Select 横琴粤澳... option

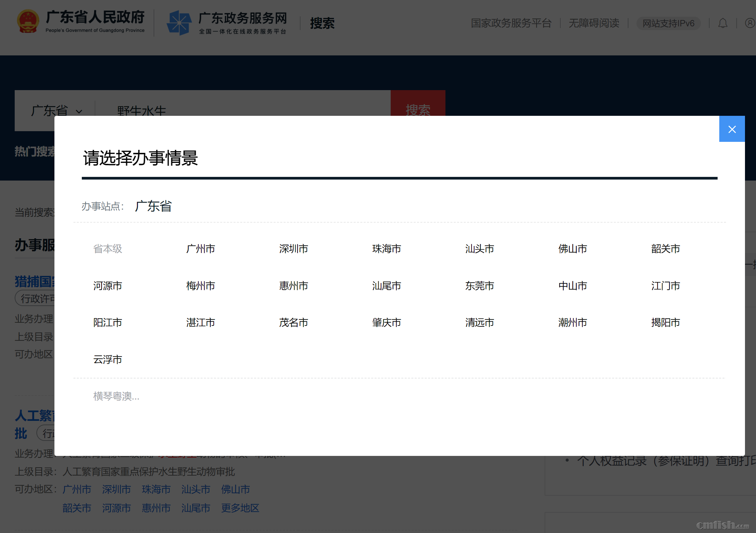click(x=116, y=396)
